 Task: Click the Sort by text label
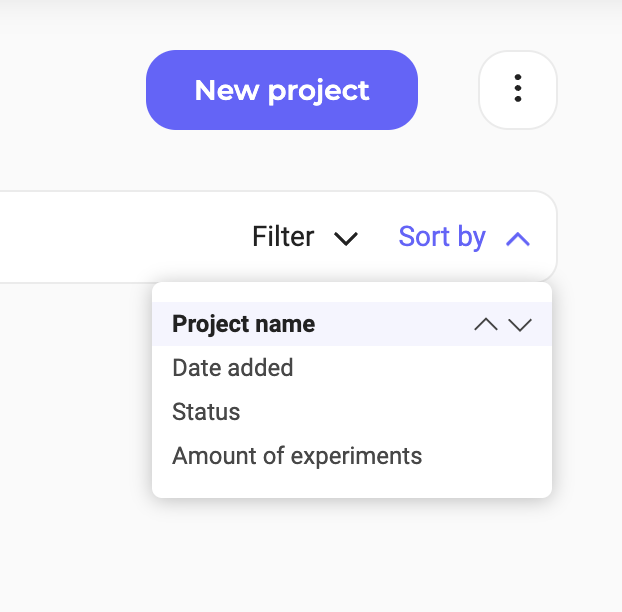point(441,237)
